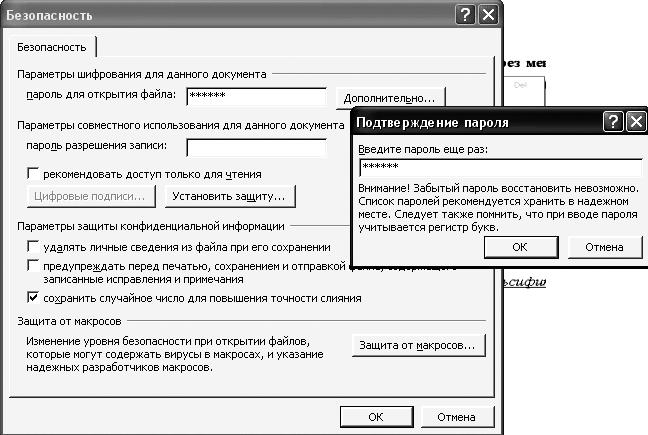Enable рекомендовать доступ только для чтения
The width and height of the screenshot is (648, 435).
(33, 174)
